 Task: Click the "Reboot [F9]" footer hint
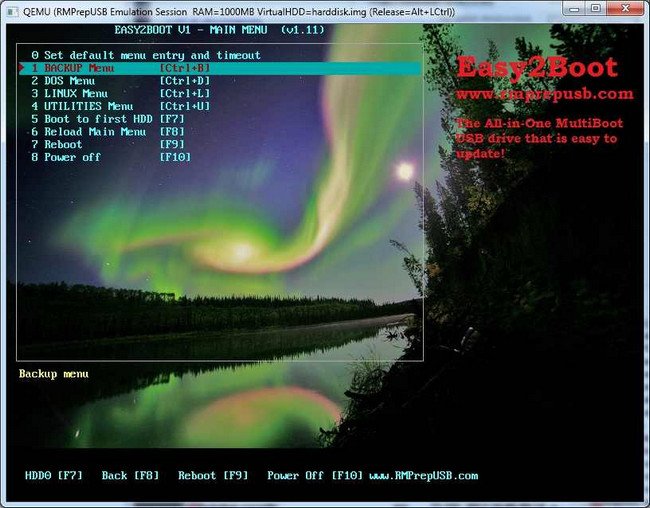pyautogui.click(x=213, y=476)
